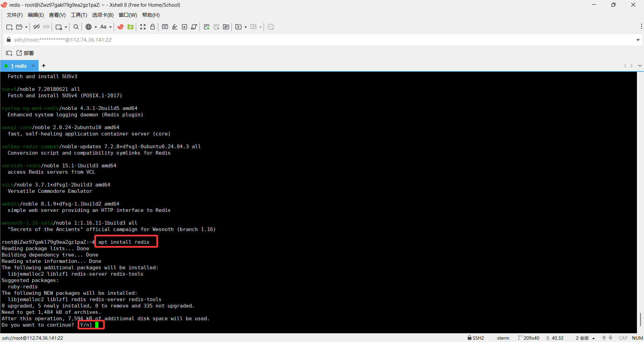Expand the address bar history dropdown
The height and width of the screenshot is (342, 644).
pyautogui.click(x=638, y=40)
